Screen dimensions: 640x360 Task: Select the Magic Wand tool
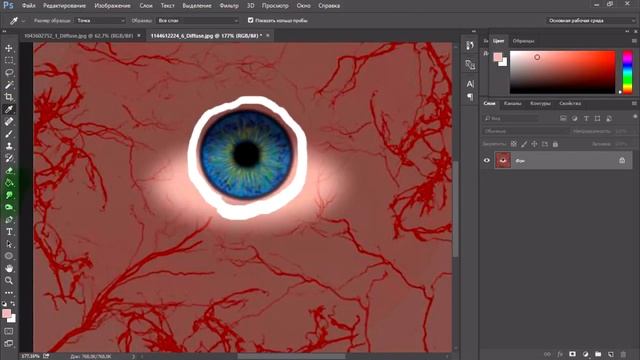coord(9,85)
